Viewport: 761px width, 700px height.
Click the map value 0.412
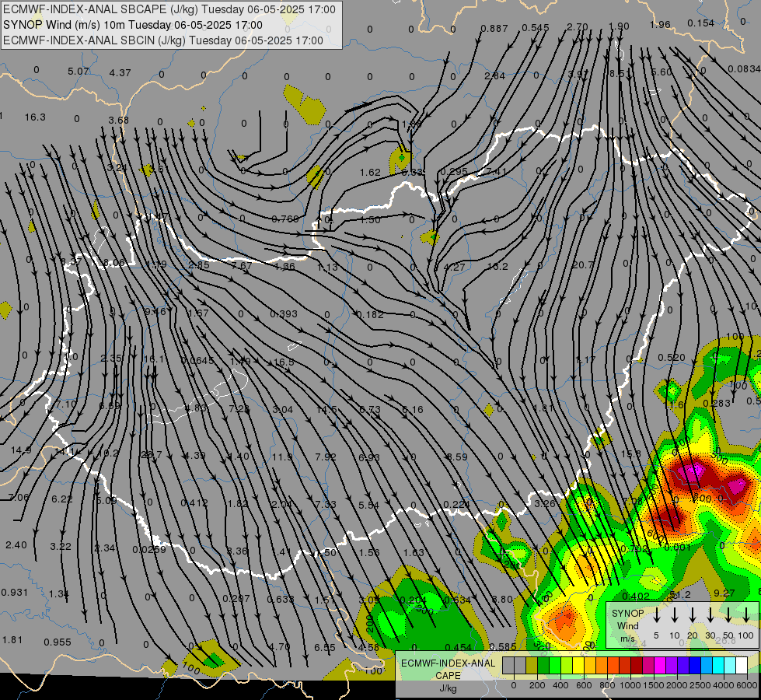click(194, 502)
